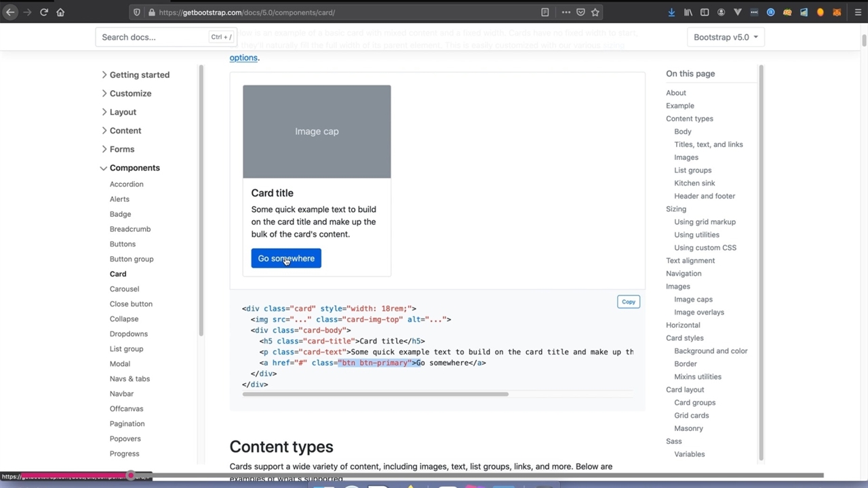Image resolution: width=868 pixels, height=488 pixels.
Task: Reload the page with the refresh icon
Action: 44,12
